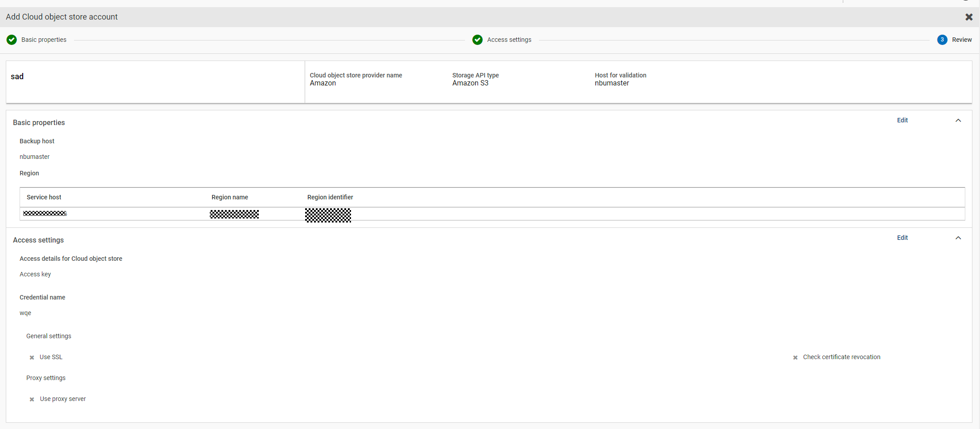The width and height of the screenshot is (980, 429).
Task: Click the Access key label
Action: point(35,274)
